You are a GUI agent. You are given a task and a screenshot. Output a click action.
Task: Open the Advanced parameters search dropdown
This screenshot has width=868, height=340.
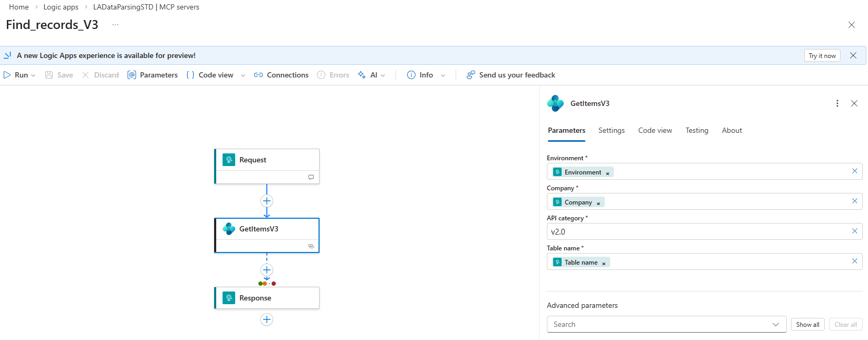point(775,324)
